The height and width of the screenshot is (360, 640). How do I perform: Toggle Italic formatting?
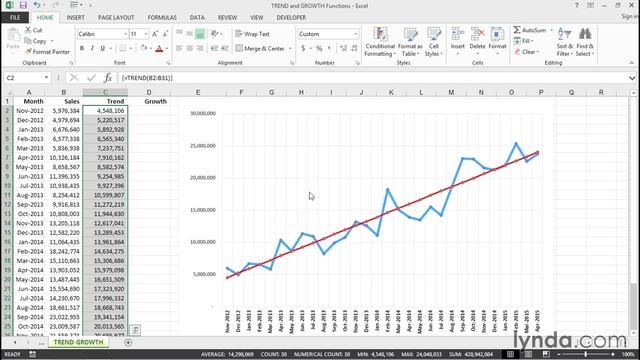[92, 48]
